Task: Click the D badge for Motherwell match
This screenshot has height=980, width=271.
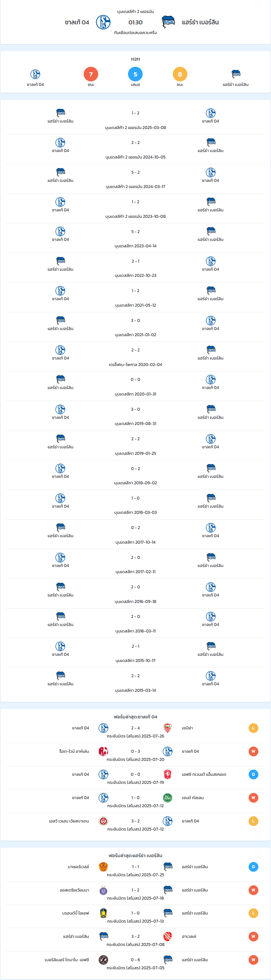Action: 253,867
